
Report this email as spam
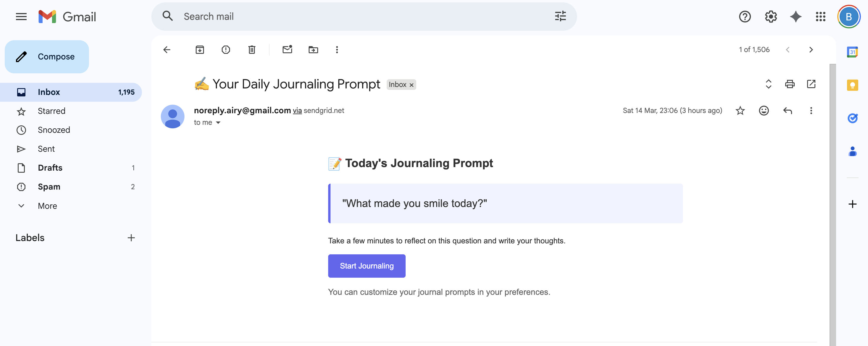(225, 50)
